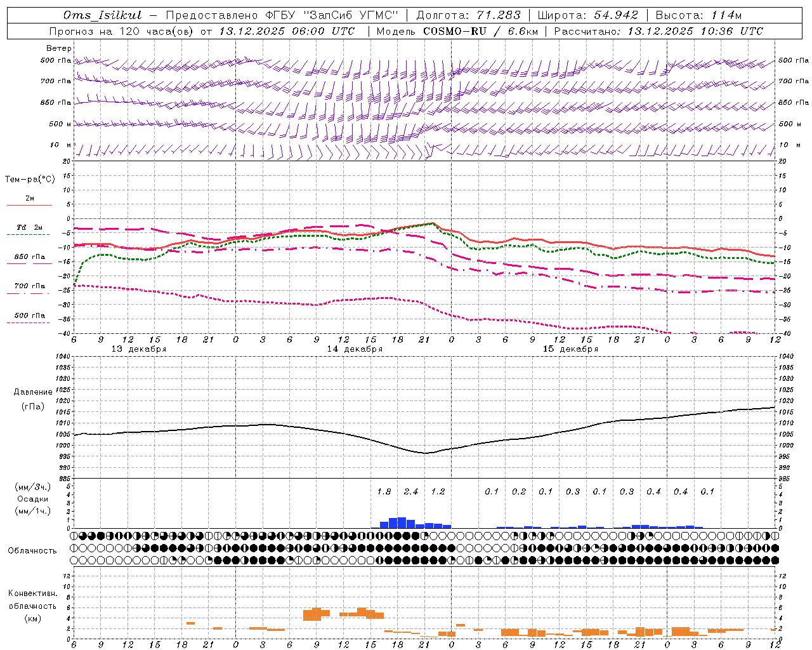This screenshot has width=812, height=650.
Task: Select the Высота: 114м field
Action: pyautogui.click(x=698, y=15)
